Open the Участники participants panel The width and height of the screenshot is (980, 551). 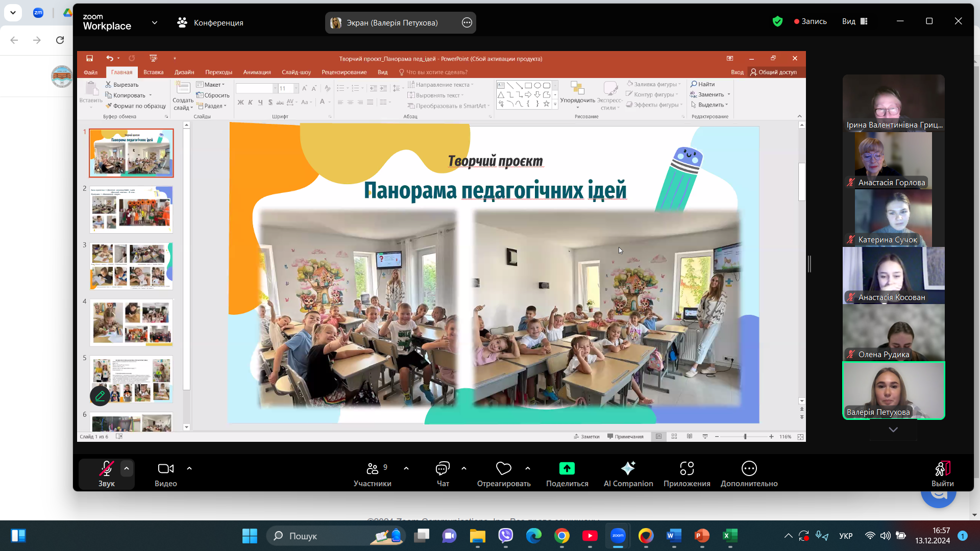(373, 473)
